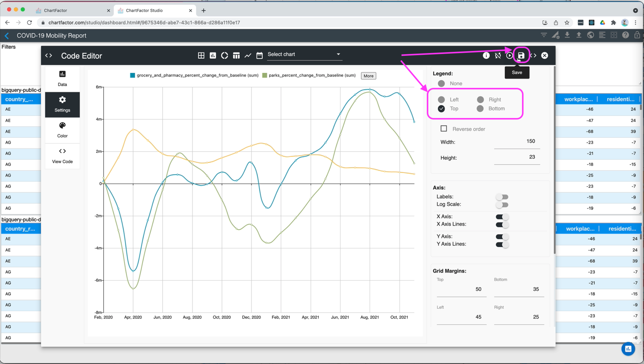Switch to the Data panel tab
Screen dimensions: 644x364
click(62, 79)
